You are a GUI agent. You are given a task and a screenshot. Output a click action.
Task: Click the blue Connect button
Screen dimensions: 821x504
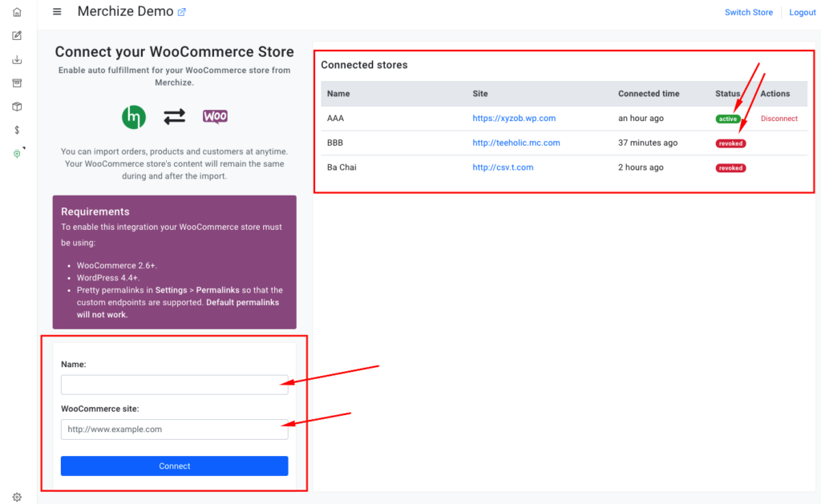174,466
